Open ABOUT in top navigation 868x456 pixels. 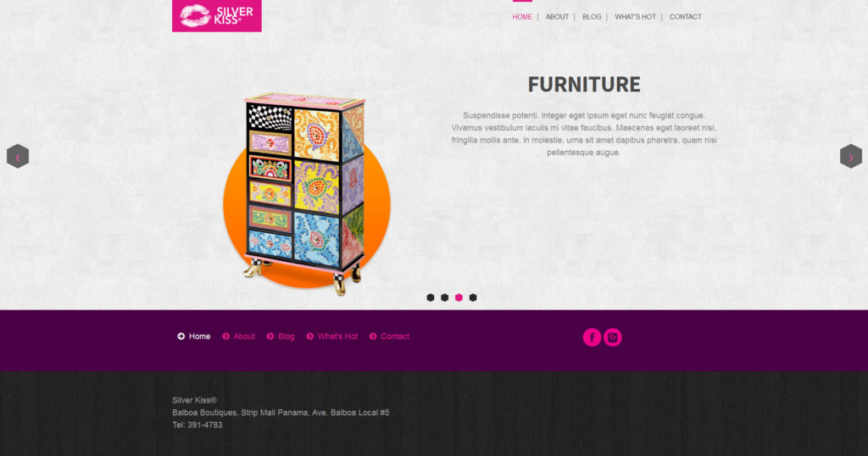tap(557, 17)
